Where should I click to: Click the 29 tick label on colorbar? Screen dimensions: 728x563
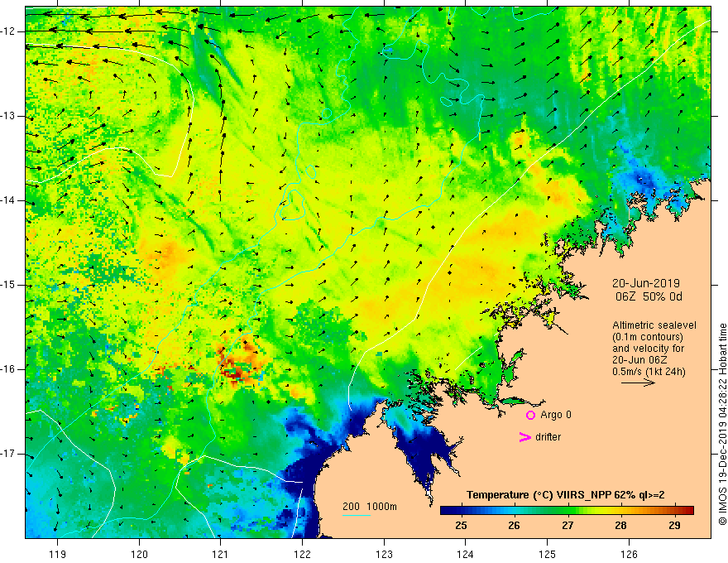pyautogui.click(x=674, y=526)
